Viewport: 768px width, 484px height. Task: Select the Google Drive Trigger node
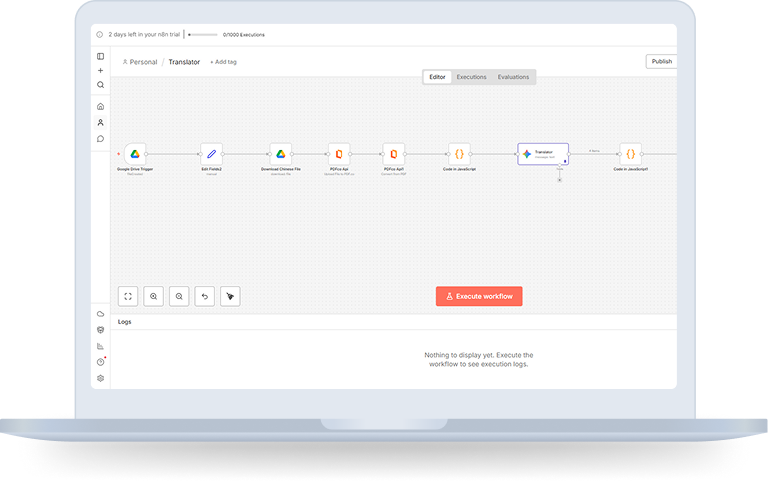pyautogui.click(x=135, y=154)
